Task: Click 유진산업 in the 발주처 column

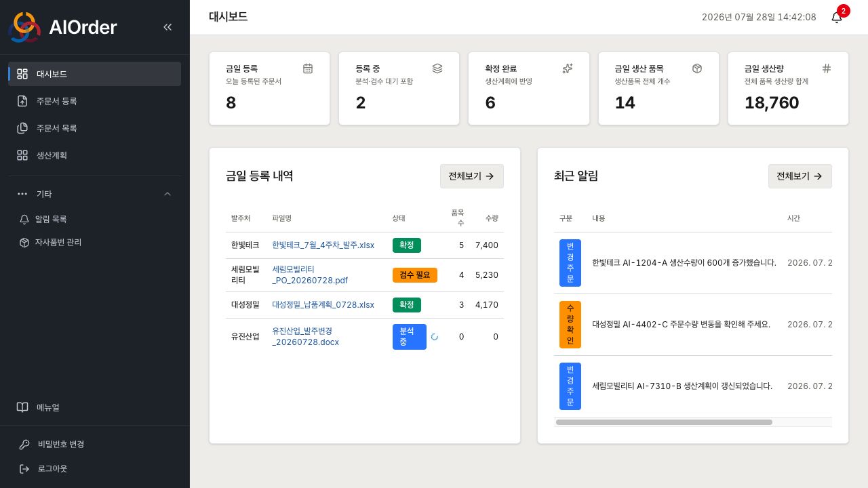Action: tap(245, 337)
